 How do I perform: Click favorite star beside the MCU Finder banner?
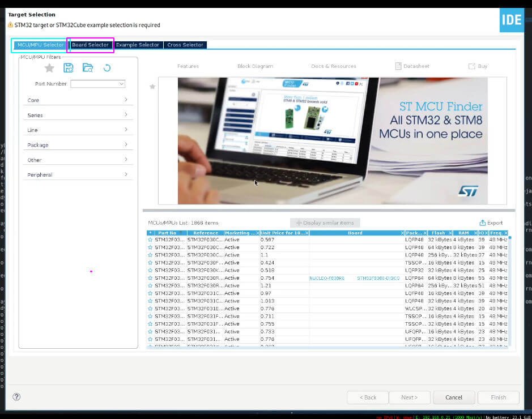click(152, 87)
